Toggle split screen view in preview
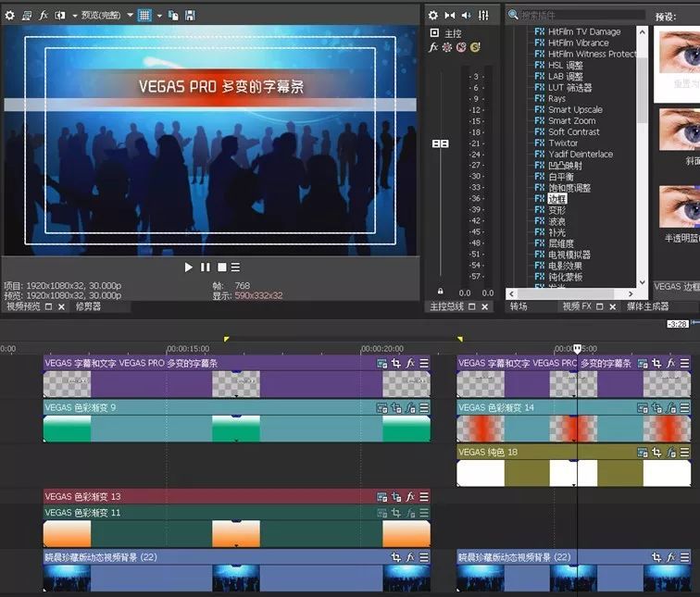Viewport: 700px width, 597px height. click(59, 16)
